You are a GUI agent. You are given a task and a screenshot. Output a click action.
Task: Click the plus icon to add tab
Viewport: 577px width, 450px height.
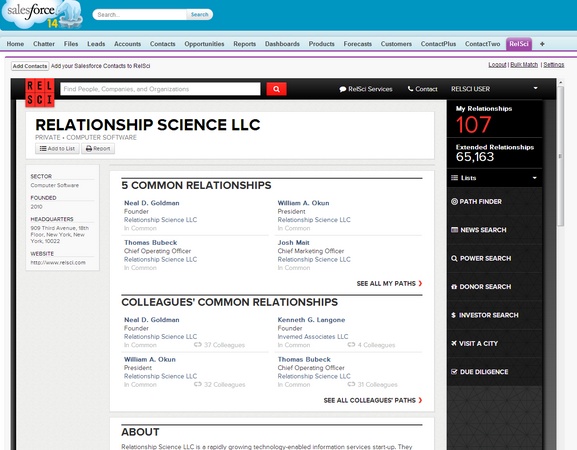[542, 44]
